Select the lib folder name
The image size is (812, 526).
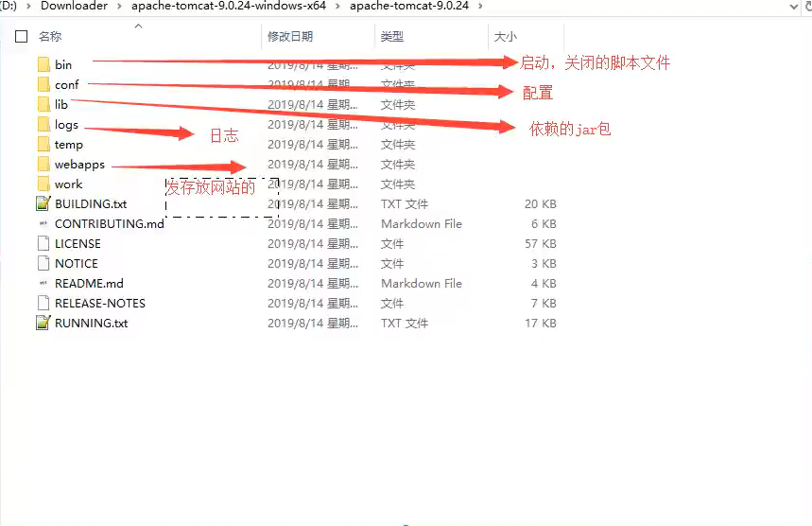61,105
